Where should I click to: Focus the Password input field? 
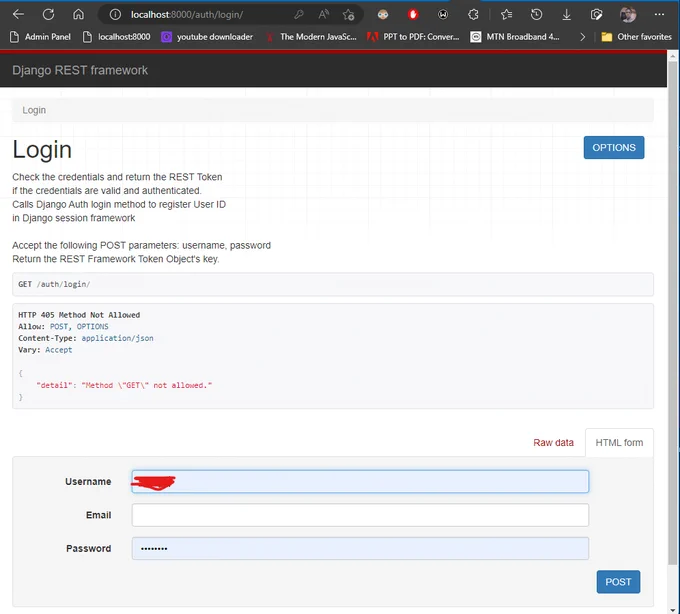[360, 549]
